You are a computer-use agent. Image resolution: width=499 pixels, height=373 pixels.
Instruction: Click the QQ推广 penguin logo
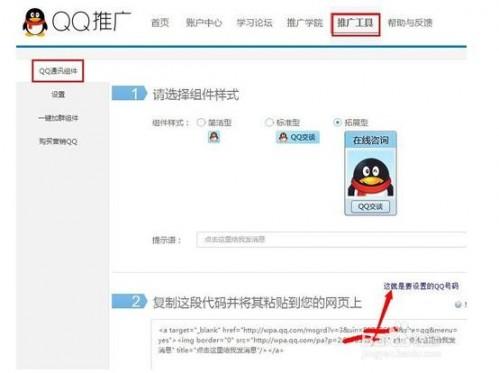[35, 23]
